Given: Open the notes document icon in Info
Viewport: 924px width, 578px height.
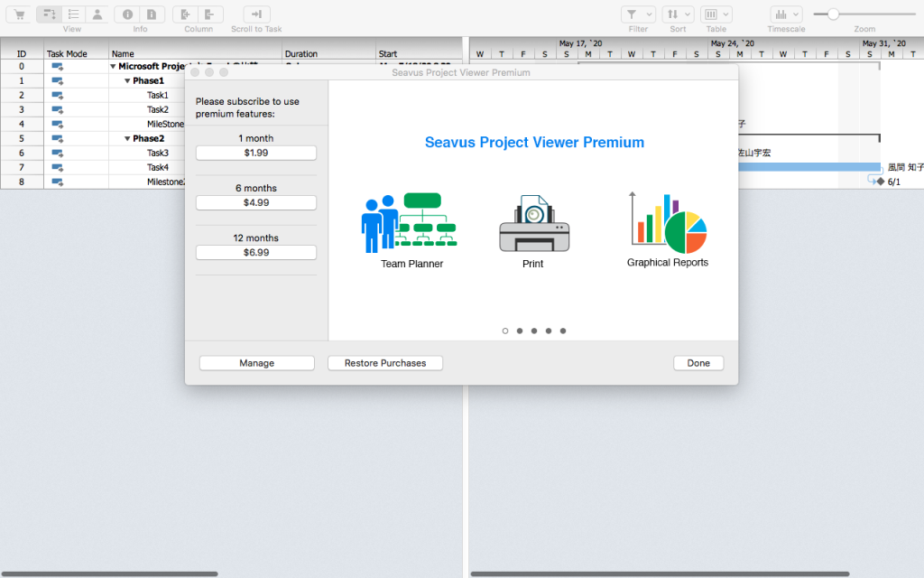Looking at the screenshot, I should click(x=152, y=14).
